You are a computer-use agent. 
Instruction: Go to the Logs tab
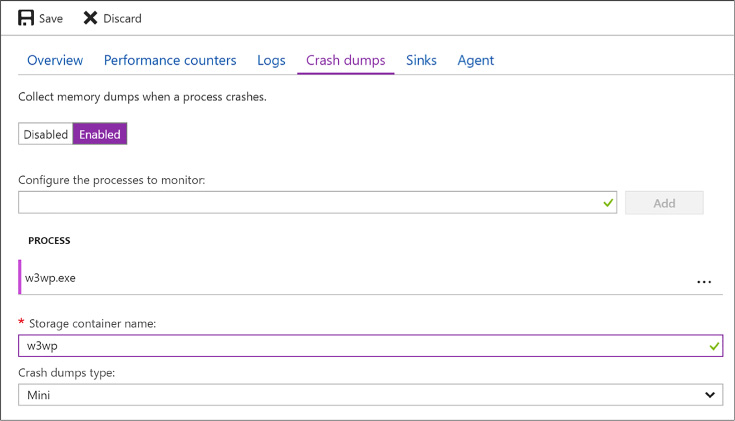pos(271,60)
